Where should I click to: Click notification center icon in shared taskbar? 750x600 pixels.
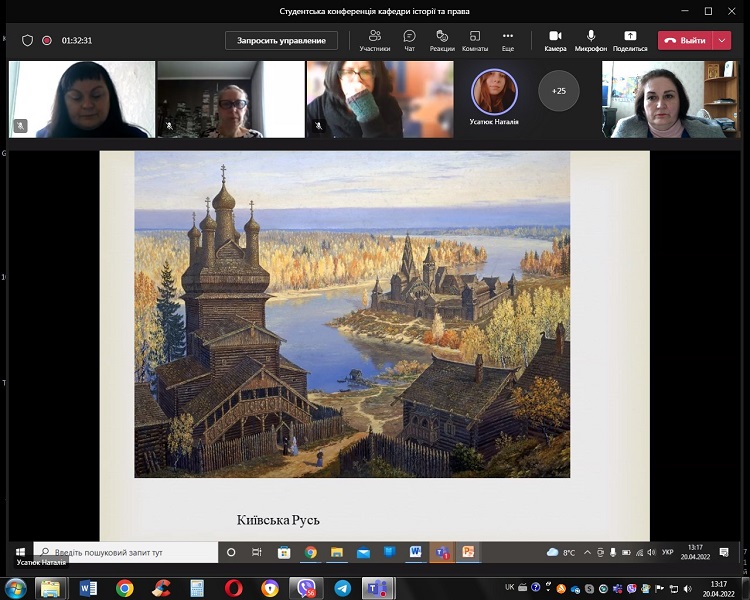coord(724,552)
